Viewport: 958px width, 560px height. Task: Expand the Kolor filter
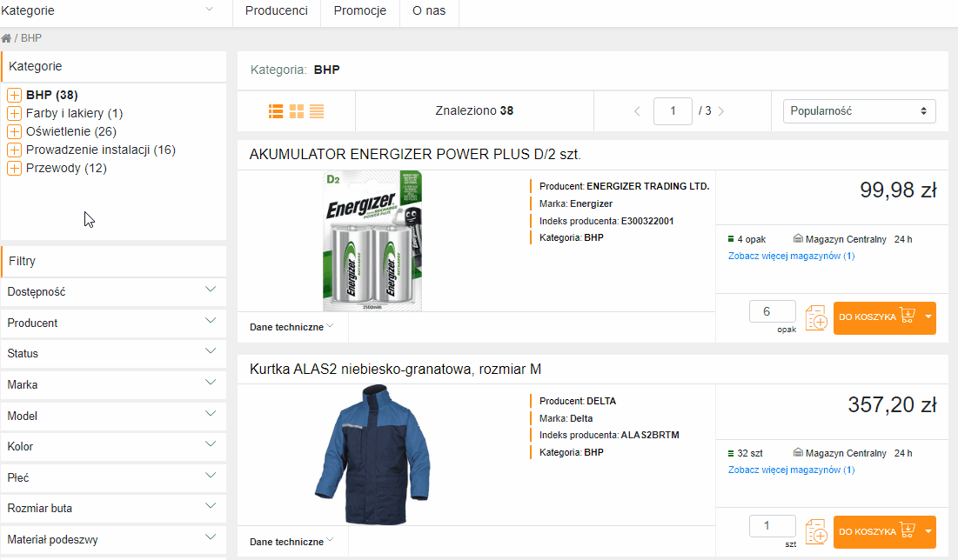tap(114, 446)
